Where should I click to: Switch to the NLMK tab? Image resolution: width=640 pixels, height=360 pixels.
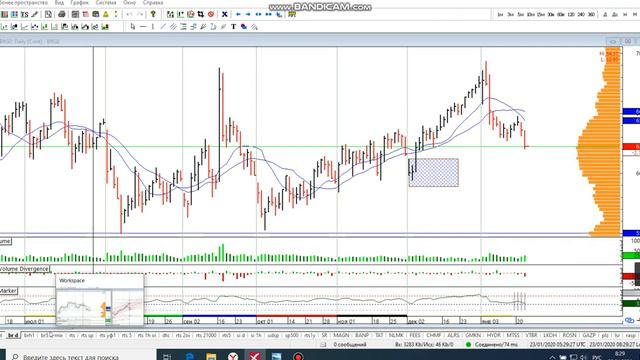pos(396,335)
